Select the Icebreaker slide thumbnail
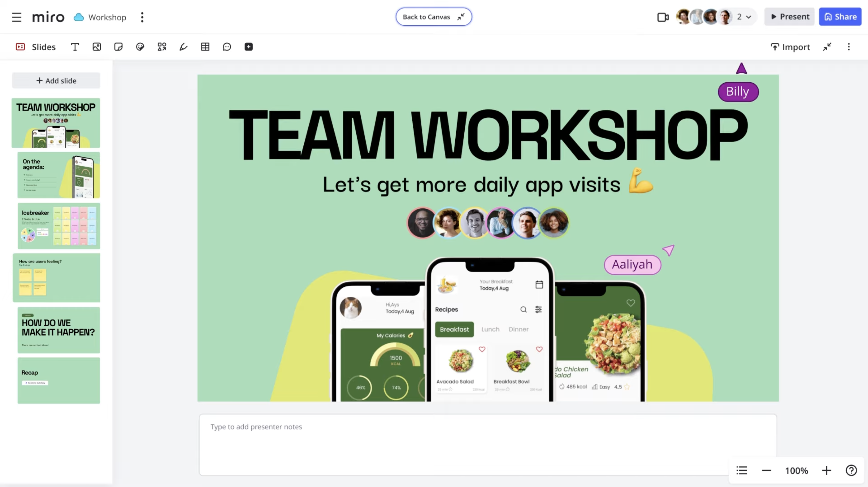Image resolution: width=868 pixels, height=487 pixels. pyautogui.click(x=59, y=225)
